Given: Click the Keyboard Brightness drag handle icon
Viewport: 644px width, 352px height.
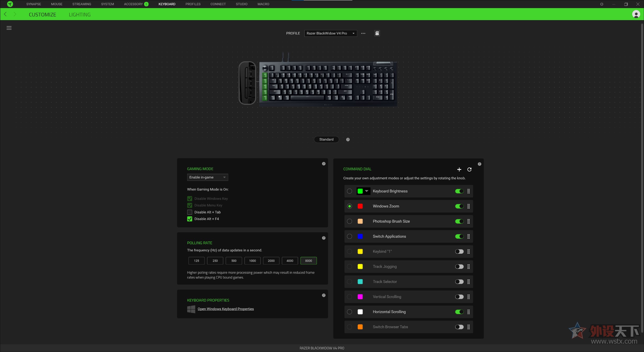Looking at the screenshot, I should click(468, 191).
